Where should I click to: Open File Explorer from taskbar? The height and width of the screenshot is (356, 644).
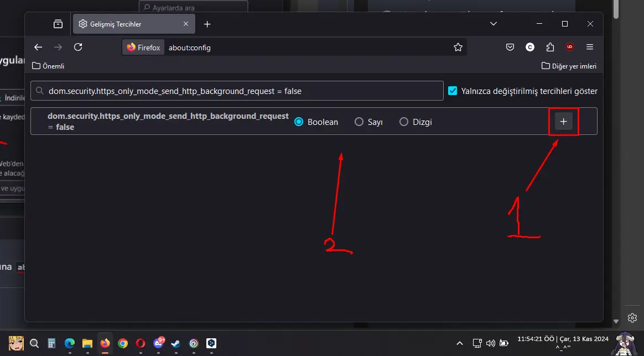(x=87, y=343)
